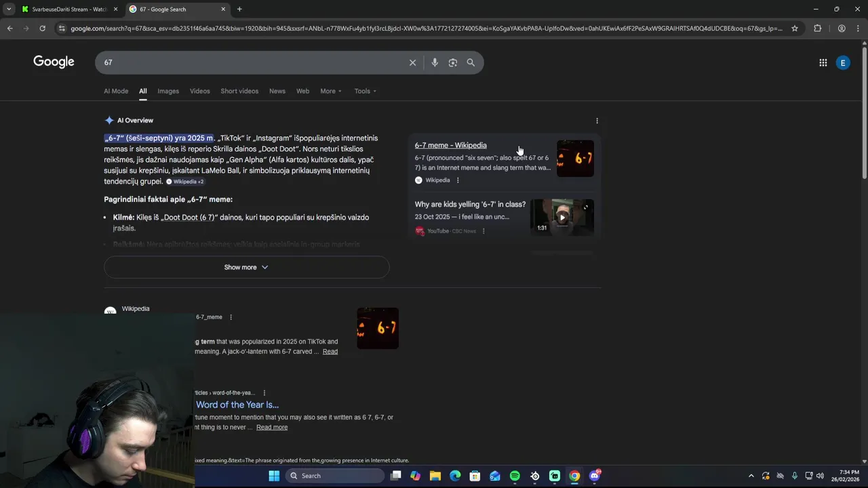This screenshot has height=488, width=868.
Task: Start voice search with the microphone icon
Action: coord(435,62)
